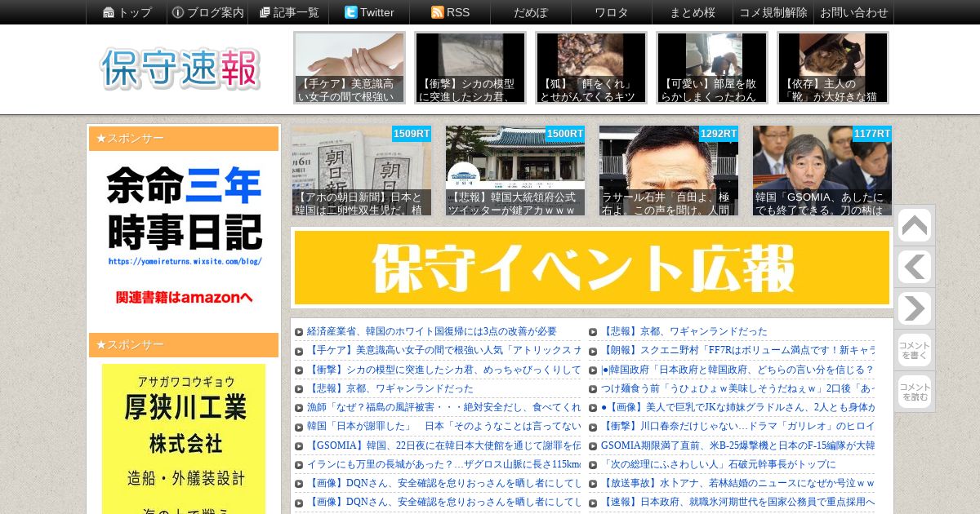Image resolution: width=980 pixels, height=514 pixels.
Task: Open link 【放送事故】水トアナ、若林結婚
Action: (x=737, y=483)
